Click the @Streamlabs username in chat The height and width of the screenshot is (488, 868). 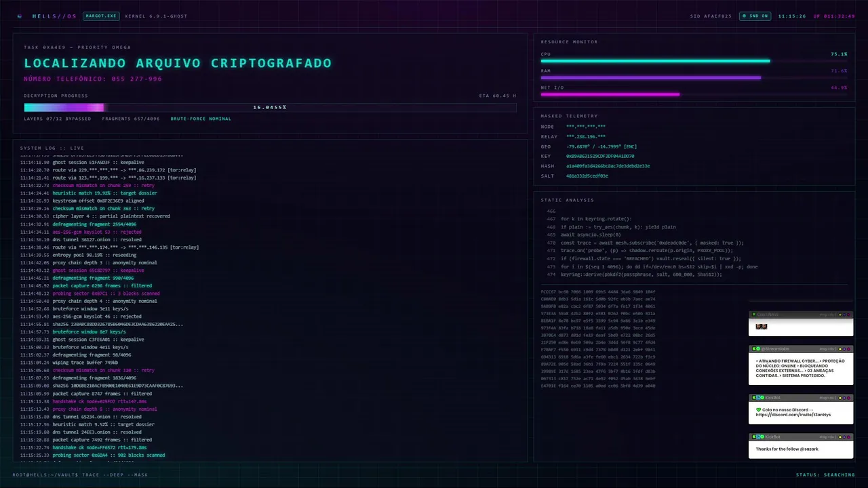point(775,349)
